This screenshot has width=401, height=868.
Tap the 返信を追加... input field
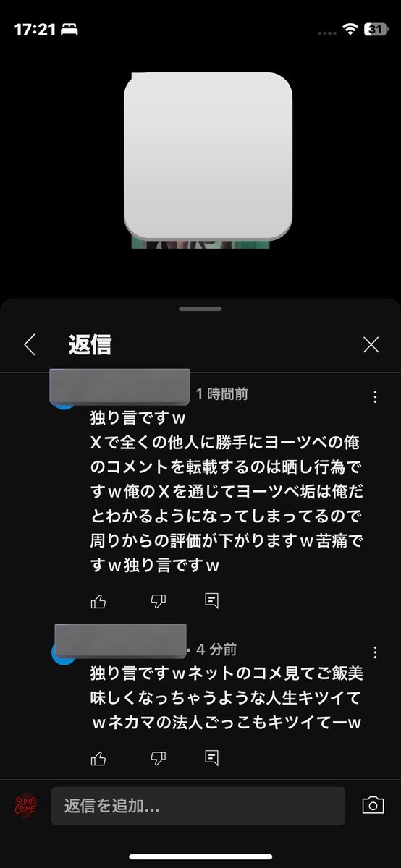point(198,805)
